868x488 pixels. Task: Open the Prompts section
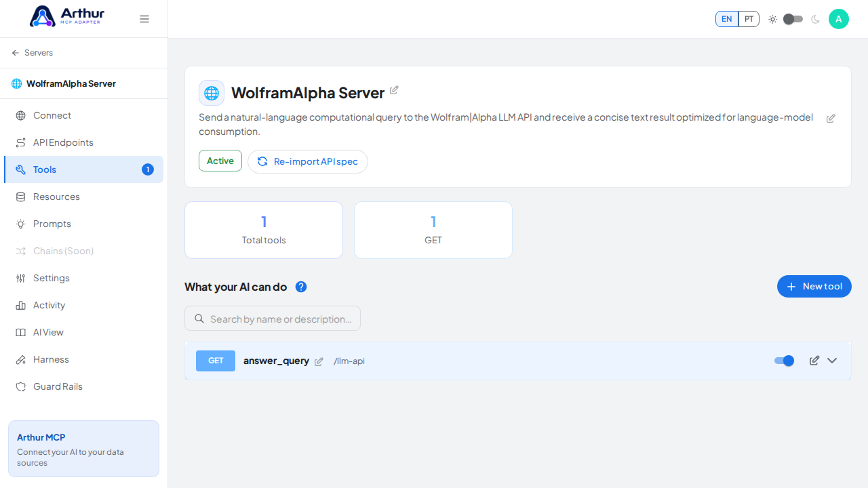(x=83, y=224)
